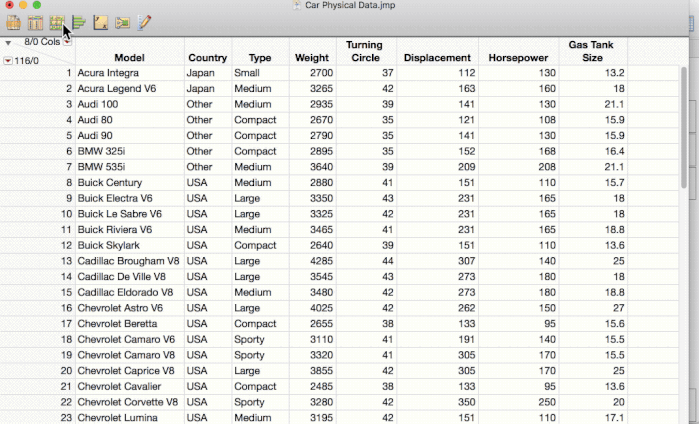This screenshot has height=424, width=699.
Task: Select the Model column header
Action: click(x=129, y=58)
